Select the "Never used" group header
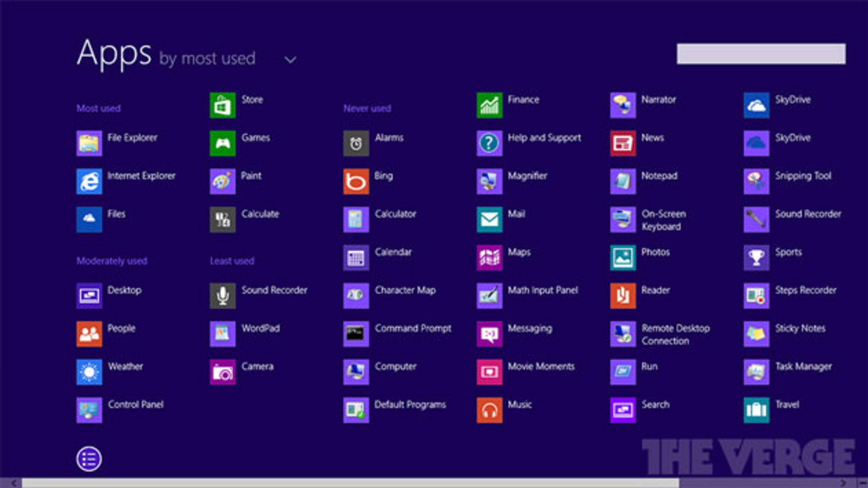868x488 pixels. coord(367,109)
